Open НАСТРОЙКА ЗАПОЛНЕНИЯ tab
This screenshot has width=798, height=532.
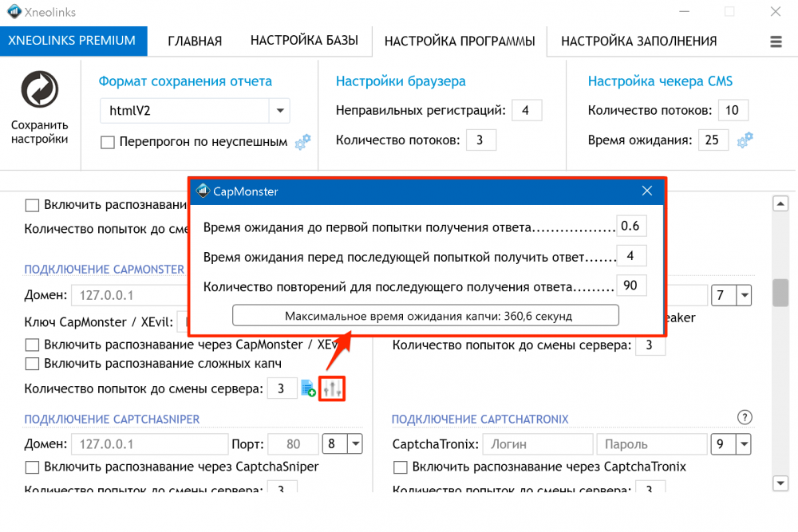click(638, 41)
